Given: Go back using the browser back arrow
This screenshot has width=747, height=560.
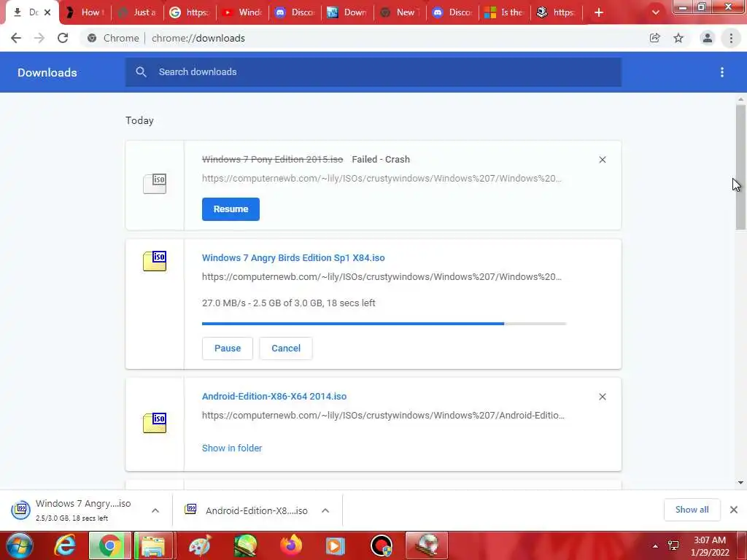Looking at the screenshot, I should (x=16, y=38).
